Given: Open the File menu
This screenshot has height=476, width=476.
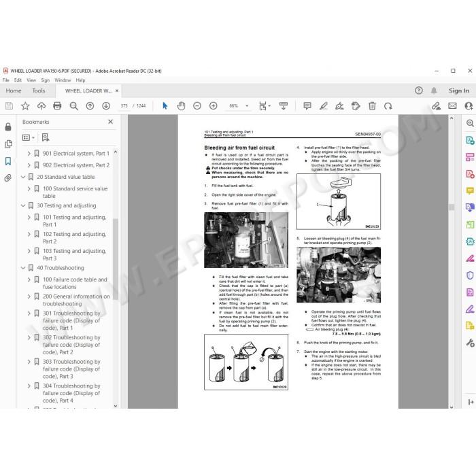Looking at the screenshot, I should tap(5, 80).
